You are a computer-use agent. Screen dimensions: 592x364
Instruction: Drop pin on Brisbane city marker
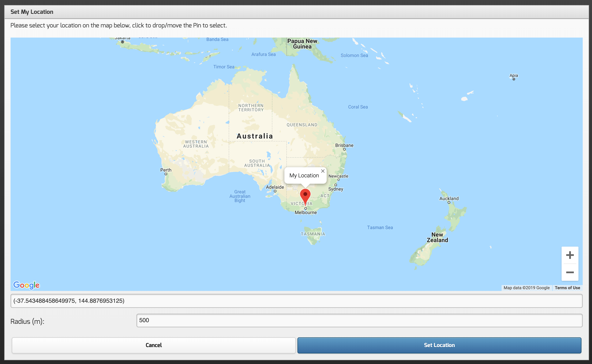(x=344, y=149)
